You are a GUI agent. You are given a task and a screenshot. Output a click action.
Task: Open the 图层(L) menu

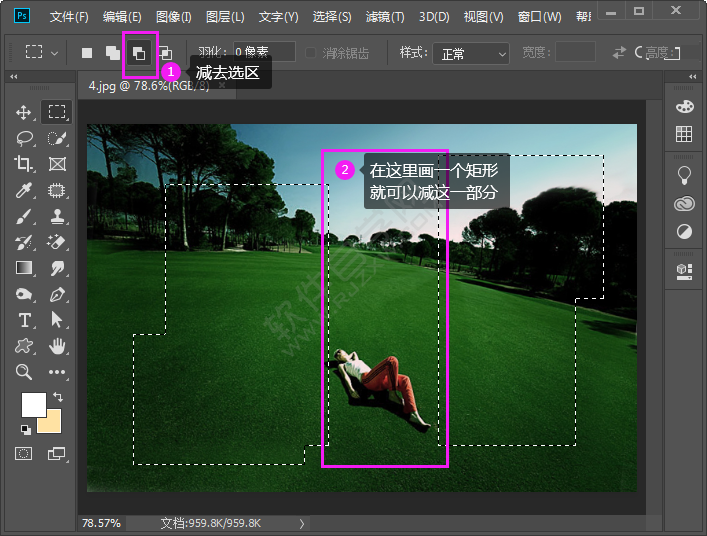(225, 17)
